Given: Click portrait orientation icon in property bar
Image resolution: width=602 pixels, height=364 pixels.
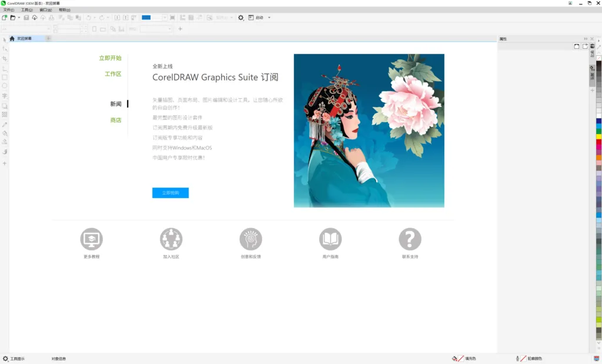Looking at the screenshot, I should [x=95, y=29].
